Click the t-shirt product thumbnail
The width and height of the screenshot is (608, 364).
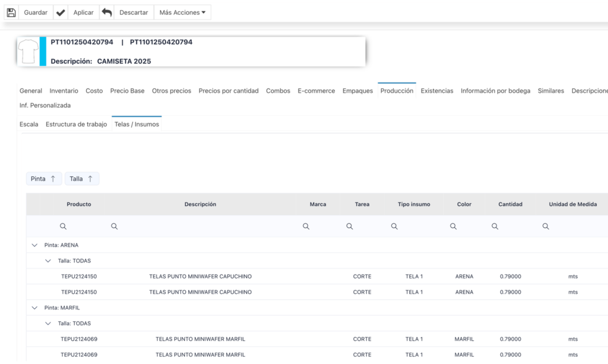coord(28,52)
